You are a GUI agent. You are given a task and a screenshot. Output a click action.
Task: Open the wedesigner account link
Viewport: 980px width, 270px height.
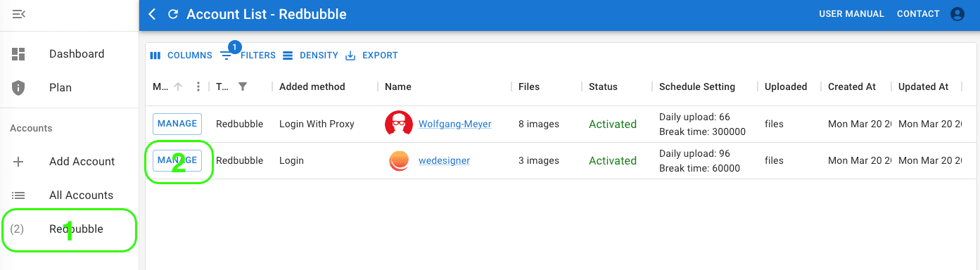[444, 161]
